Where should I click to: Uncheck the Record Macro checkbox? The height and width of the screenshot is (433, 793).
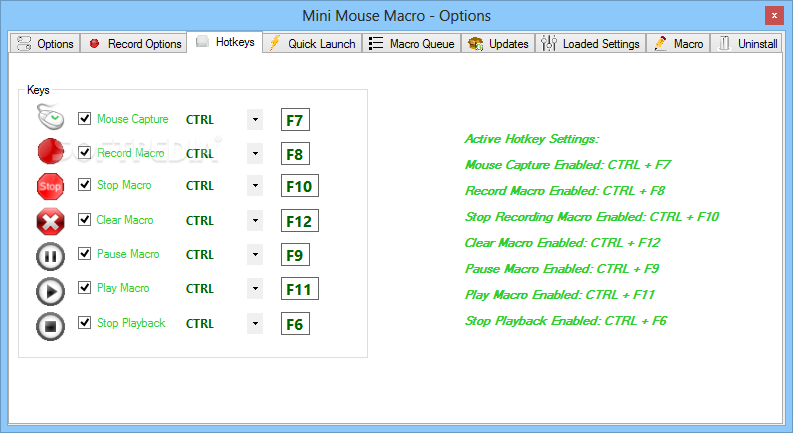tap(84, 152)
